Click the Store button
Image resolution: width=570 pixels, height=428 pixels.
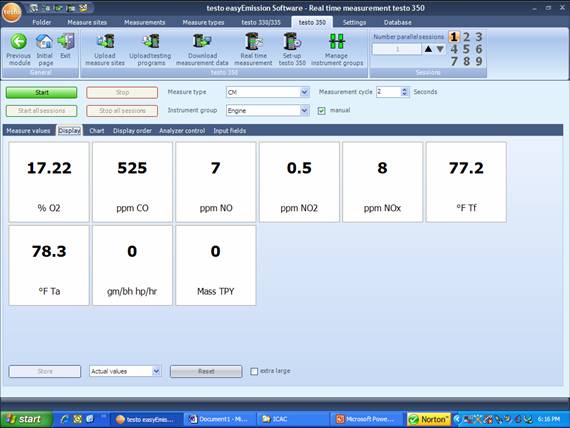[x=45, y=371]
